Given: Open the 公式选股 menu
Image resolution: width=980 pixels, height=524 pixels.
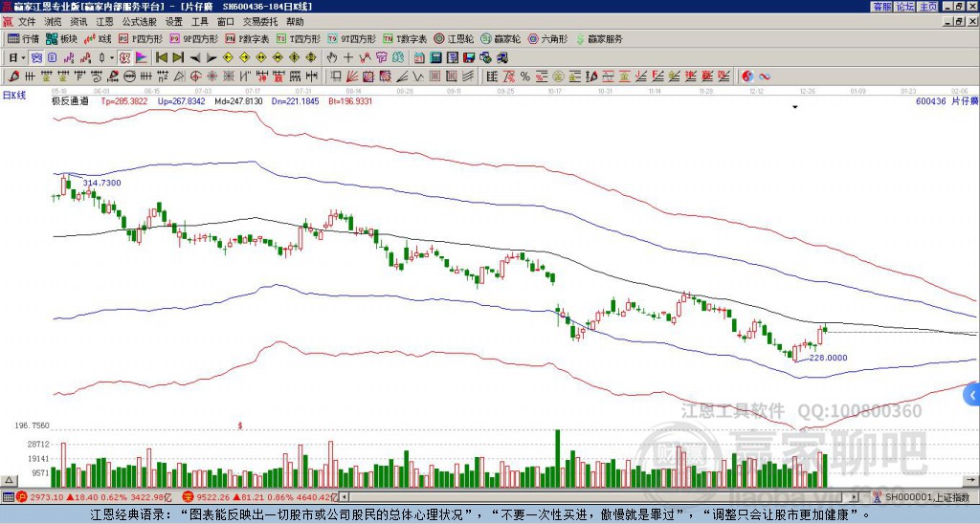Looking at the screenshot, I should [x=140, y=22].
